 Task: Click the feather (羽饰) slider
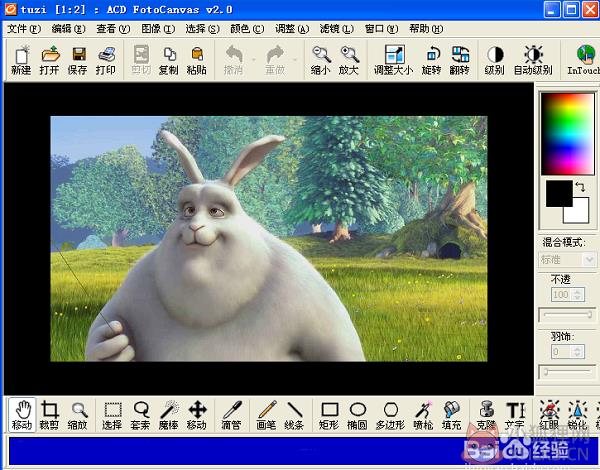pos(567,371)
